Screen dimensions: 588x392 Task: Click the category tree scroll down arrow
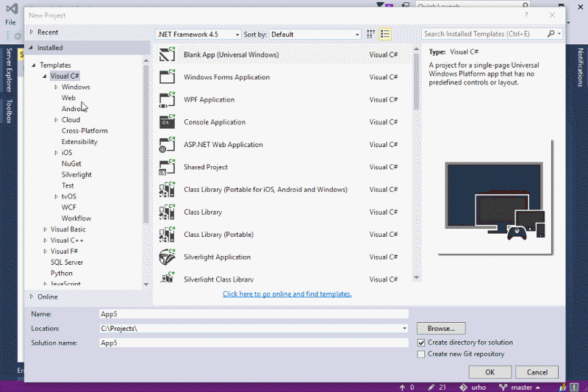tap(146, 284)
